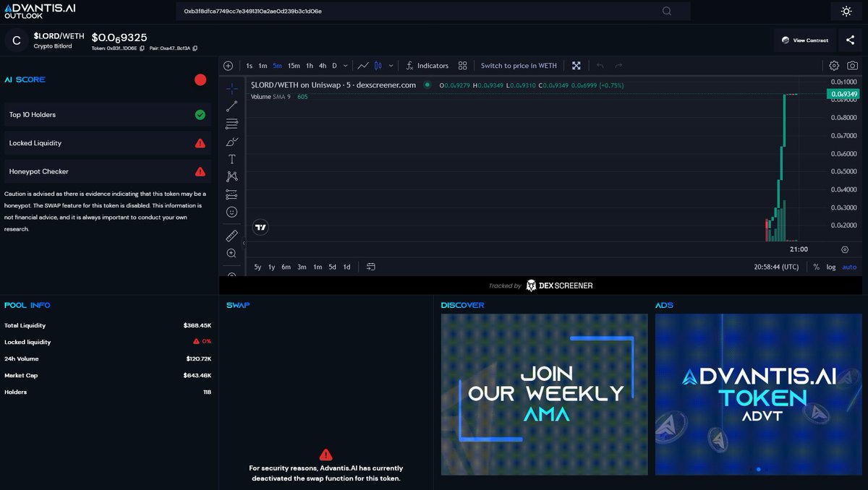This screenshot has width=868, height=490.
Task: Select the 1s timeframe
Action: click(250, 66)
